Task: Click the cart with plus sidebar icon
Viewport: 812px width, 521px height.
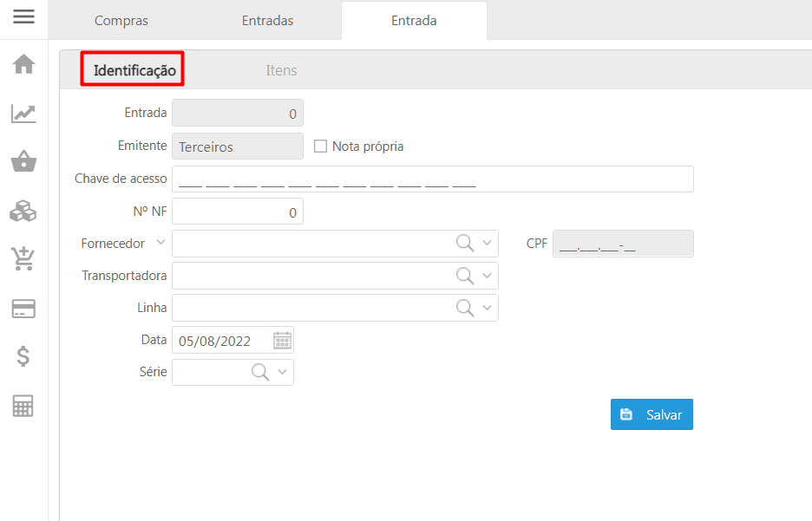Action: tap(23, 258)
